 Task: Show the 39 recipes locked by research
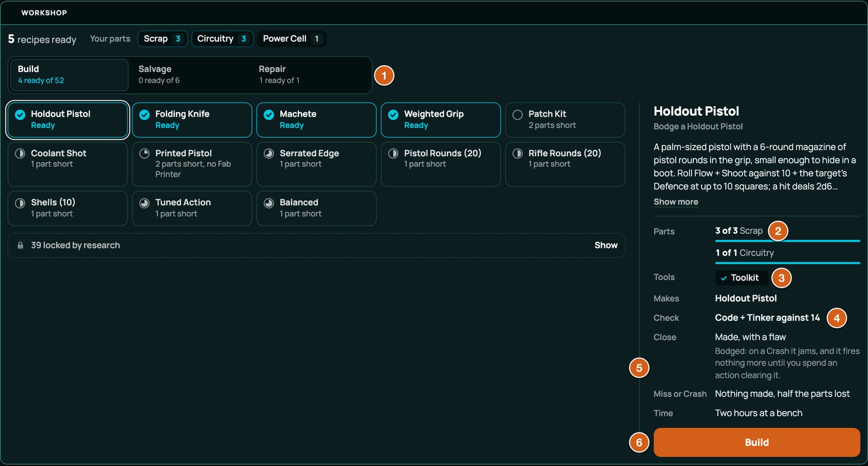click(606, 245)
